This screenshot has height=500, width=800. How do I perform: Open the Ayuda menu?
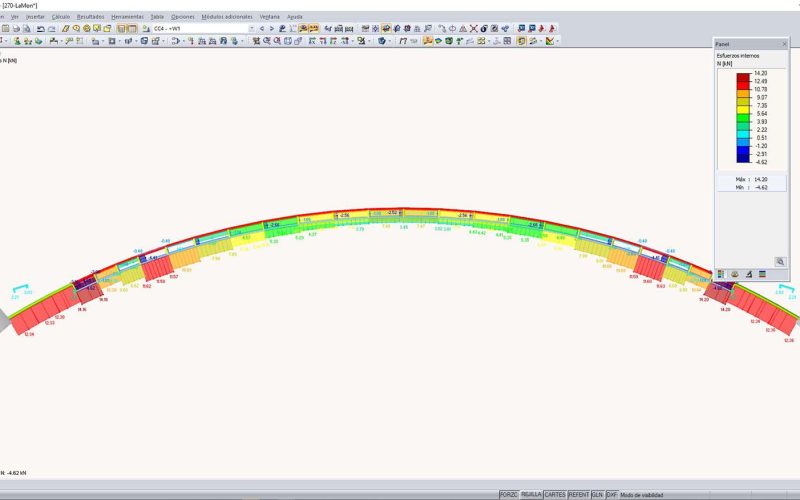click(x=295, y=17)
